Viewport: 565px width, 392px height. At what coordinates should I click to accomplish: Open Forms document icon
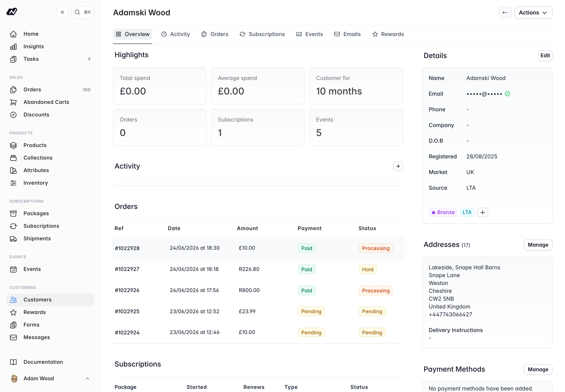pos(13,325)
